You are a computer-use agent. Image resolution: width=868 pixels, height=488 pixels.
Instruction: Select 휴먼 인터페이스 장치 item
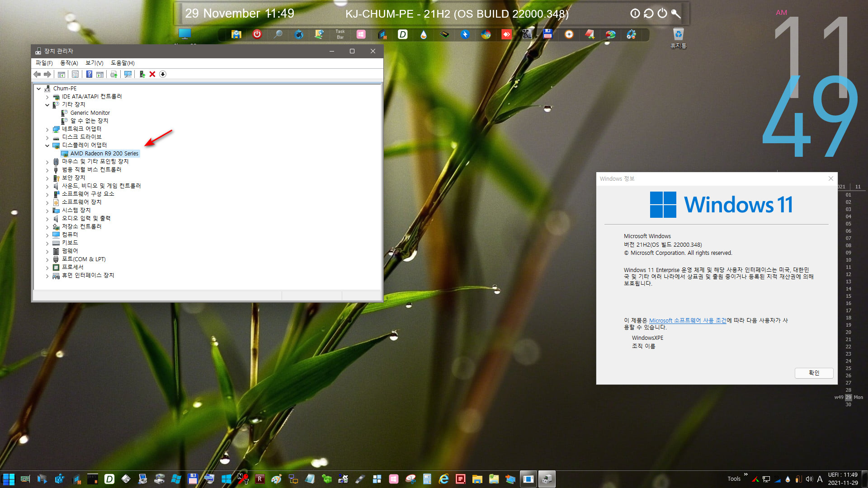click(88, 276)
